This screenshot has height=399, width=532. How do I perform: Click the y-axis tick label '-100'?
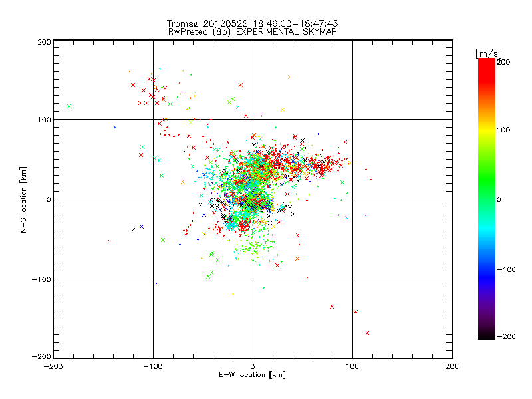coord(41,279)
